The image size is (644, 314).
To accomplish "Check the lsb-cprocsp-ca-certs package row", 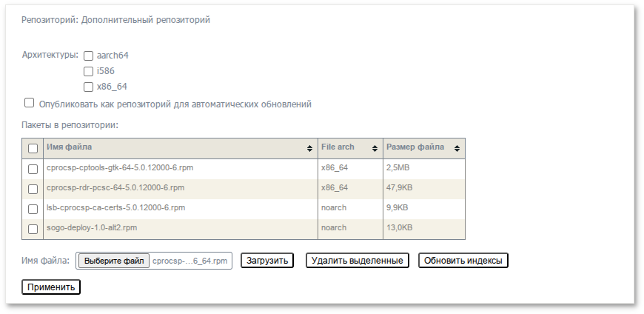I will tap(33, 209).
